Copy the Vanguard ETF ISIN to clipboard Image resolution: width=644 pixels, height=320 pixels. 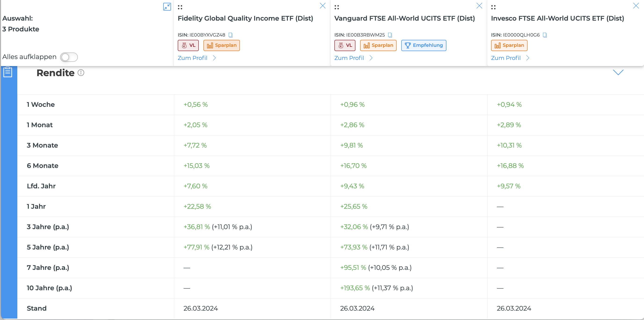(390, 35)
